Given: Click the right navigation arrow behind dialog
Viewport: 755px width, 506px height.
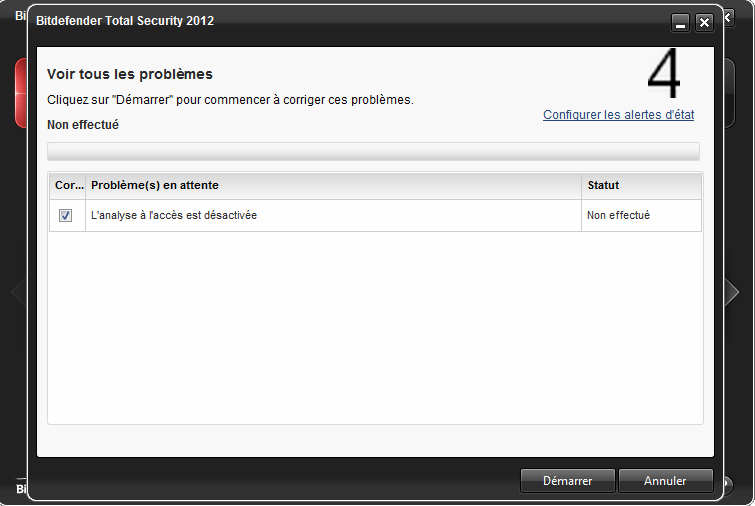Looking at the screenshot, I should 732,291.
